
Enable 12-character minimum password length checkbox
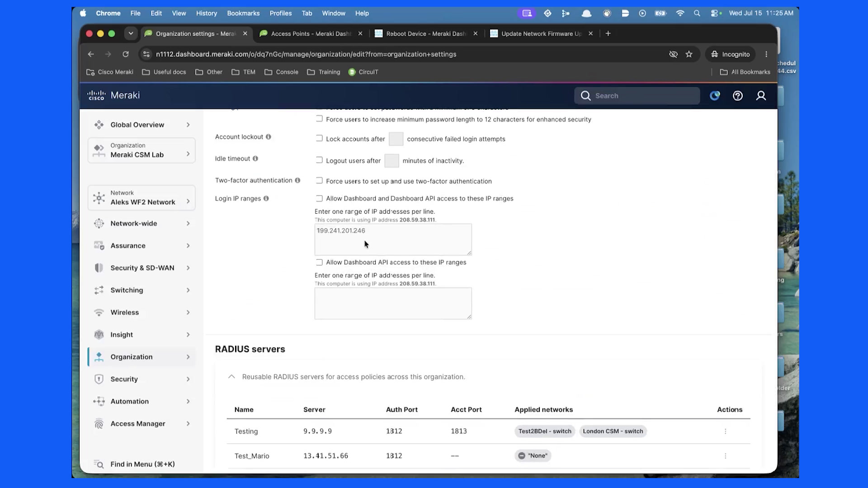point(319,119)
